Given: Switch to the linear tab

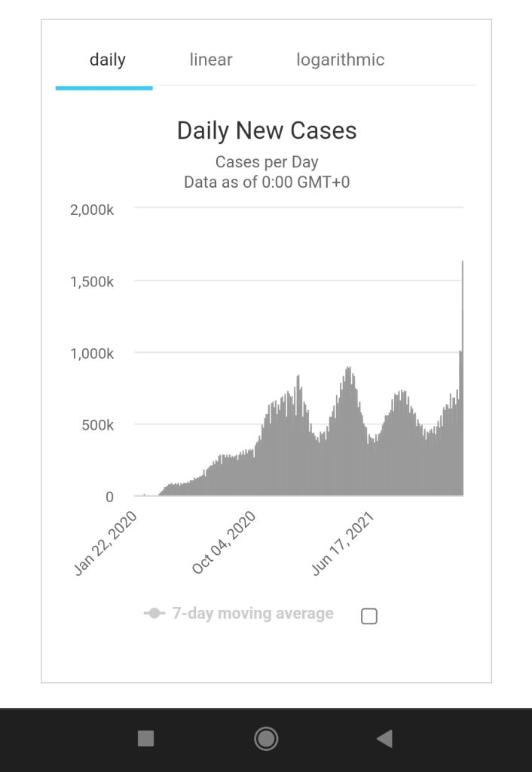Looking at the screenshot, I should pos(211,60).
